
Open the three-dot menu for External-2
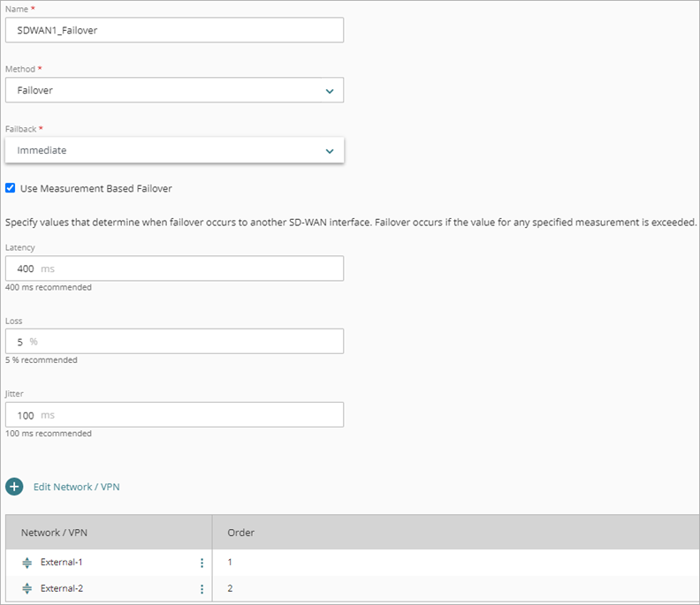click(x=202, y=589)
